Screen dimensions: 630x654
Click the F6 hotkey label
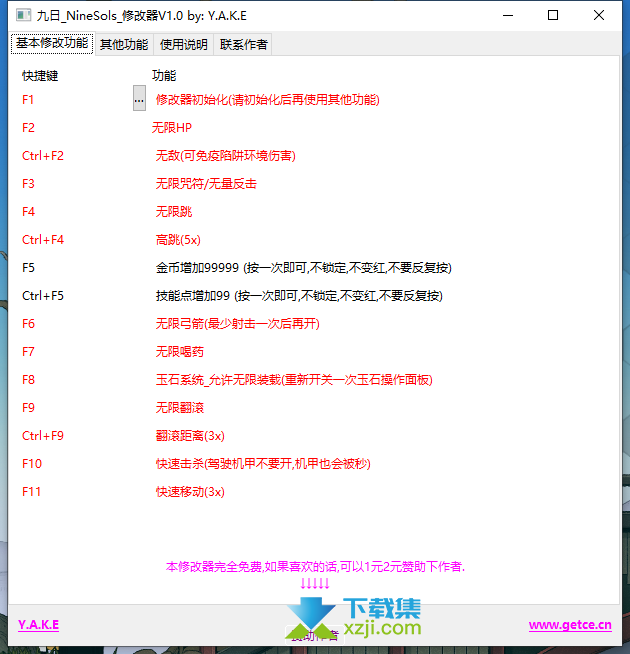(x=28, y=324)
